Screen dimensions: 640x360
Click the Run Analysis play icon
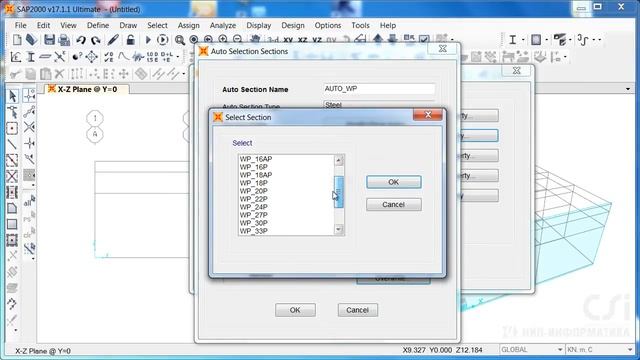click(x=148, y=40)
